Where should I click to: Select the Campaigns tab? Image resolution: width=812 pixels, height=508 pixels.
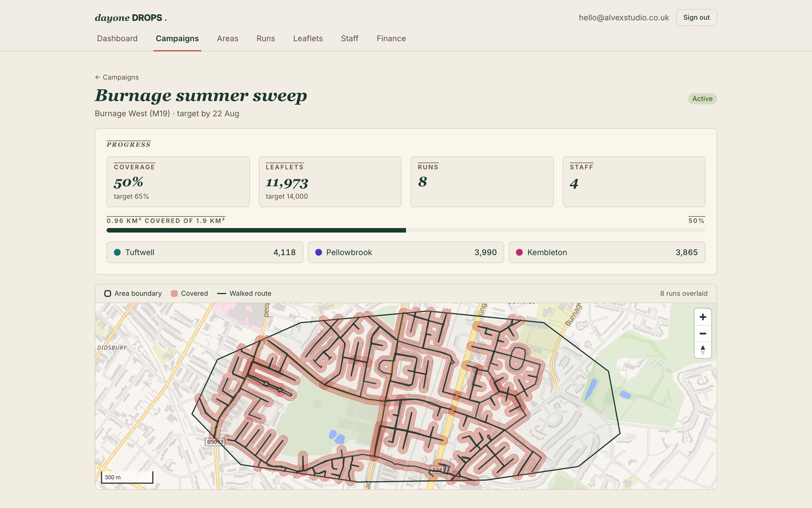pos(177,38)
